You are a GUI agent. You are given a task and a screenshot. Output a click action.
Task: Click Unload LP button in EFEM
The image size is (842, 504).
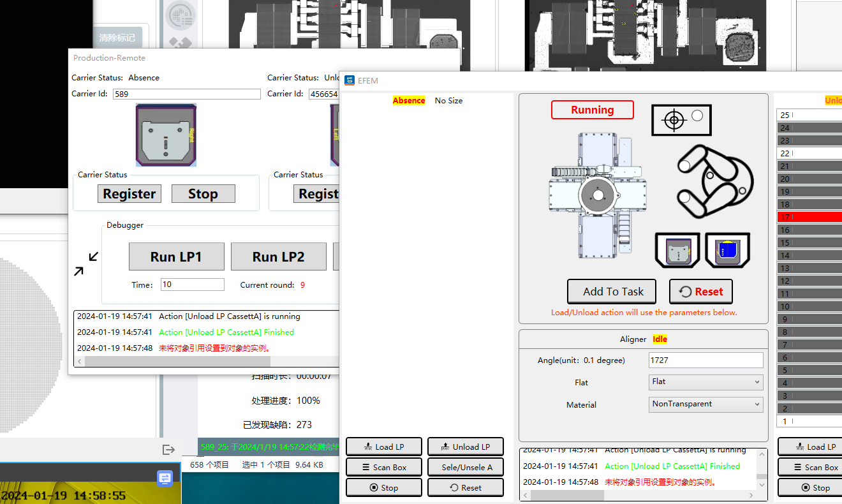(466, 447)
